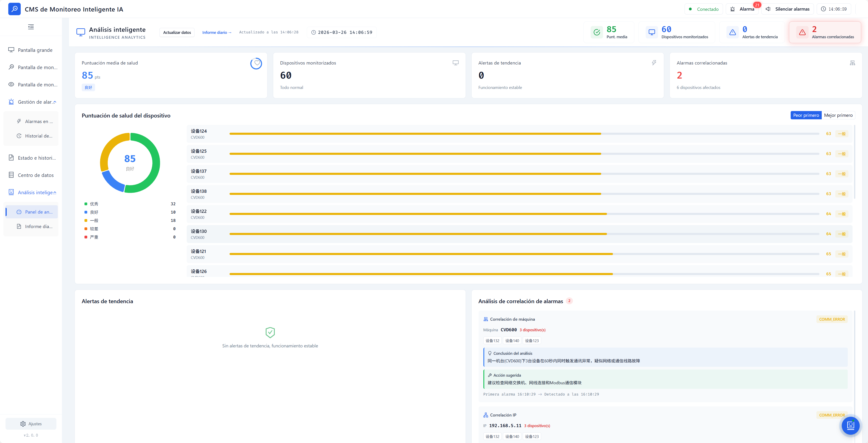
Task: Collapse the Análisis inteligente submenu
Action: pyautogui.click(x=55, y=193)
